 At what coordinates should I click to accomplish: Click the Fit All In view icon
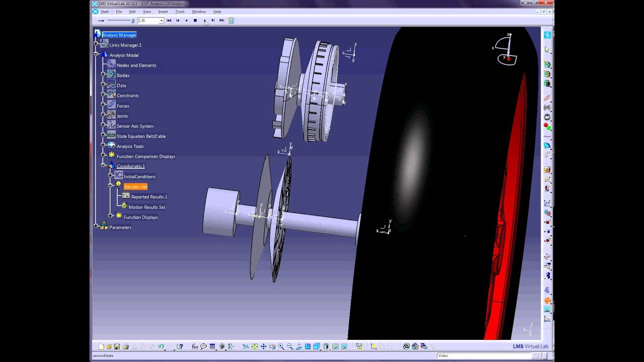point(255,346)
